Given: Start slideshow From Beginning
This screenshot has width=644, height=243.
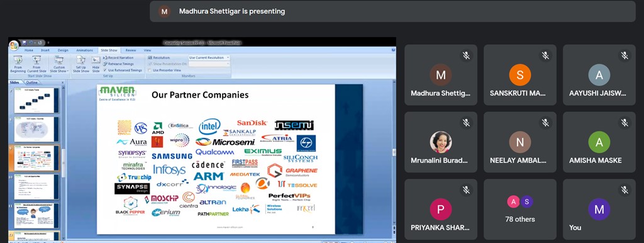Looking at the screenshot, I should coord(18,64).
